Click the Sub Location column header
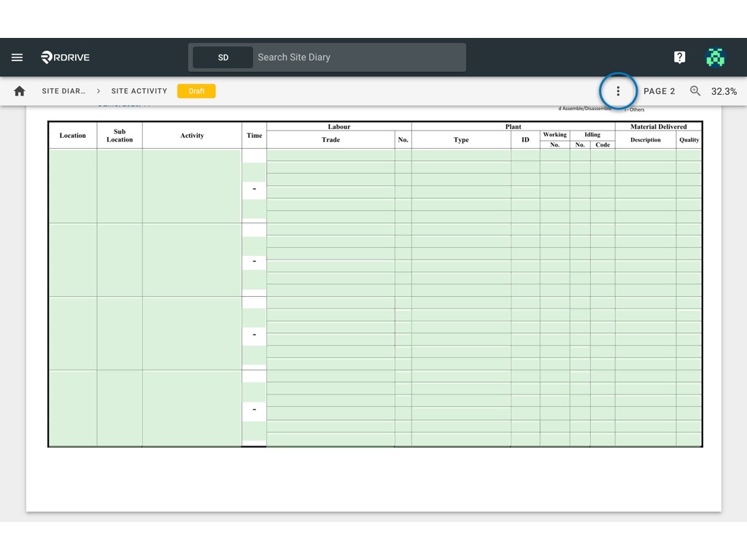Viewport: 747px width, 560px height. click(120, 135)
